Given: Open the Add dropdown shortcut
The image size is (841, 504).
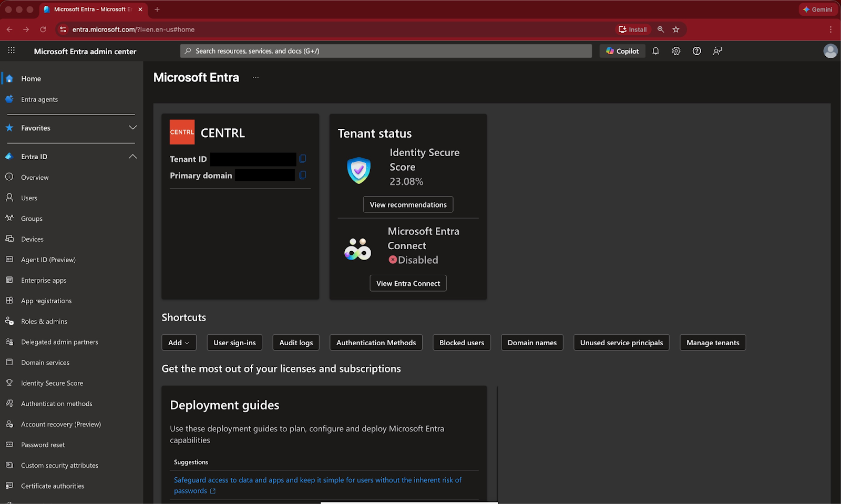Looking at the screenshot, I should pos(179,343).
